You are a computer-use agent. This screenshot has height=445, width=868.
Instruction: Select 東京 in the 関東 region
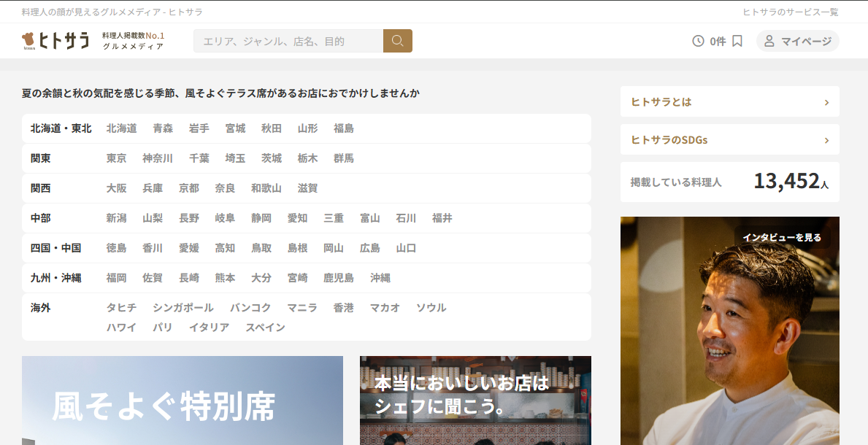(116, 158)
